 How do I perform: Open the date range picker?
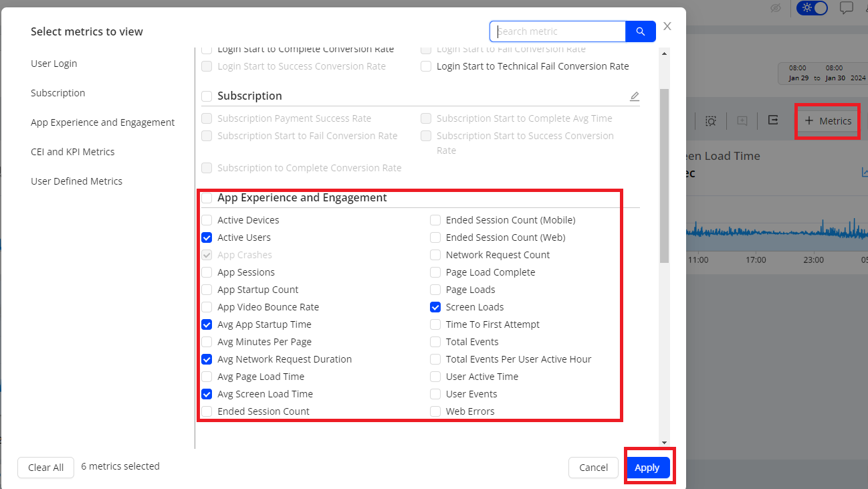coord(823,73)
